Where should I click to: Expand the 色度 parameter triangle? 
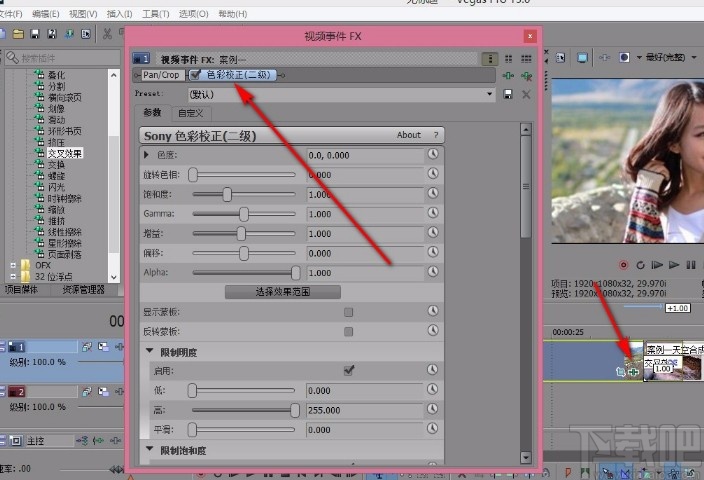146,155
